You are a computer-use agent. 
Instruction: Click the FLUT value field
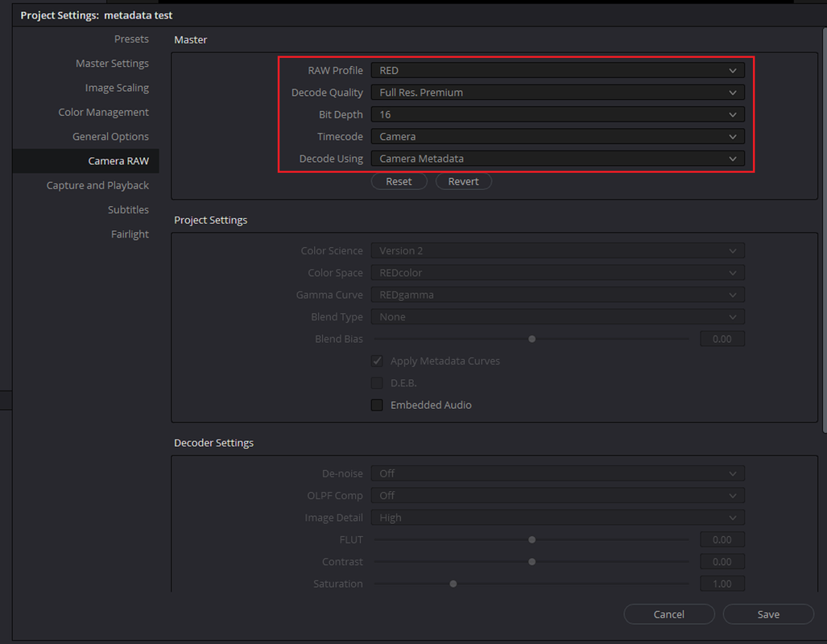coord(722,539)
